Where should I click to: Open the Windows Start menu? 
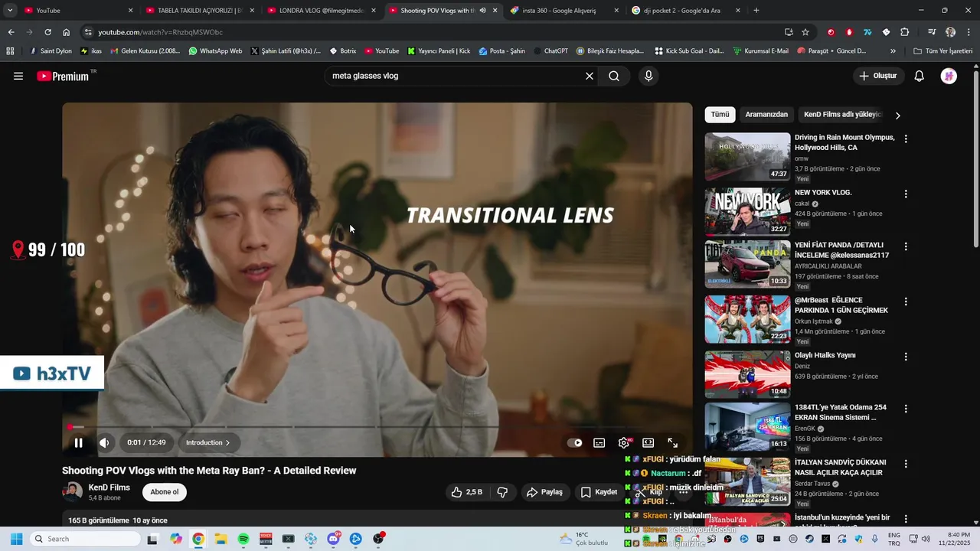(x=16, y=539)
